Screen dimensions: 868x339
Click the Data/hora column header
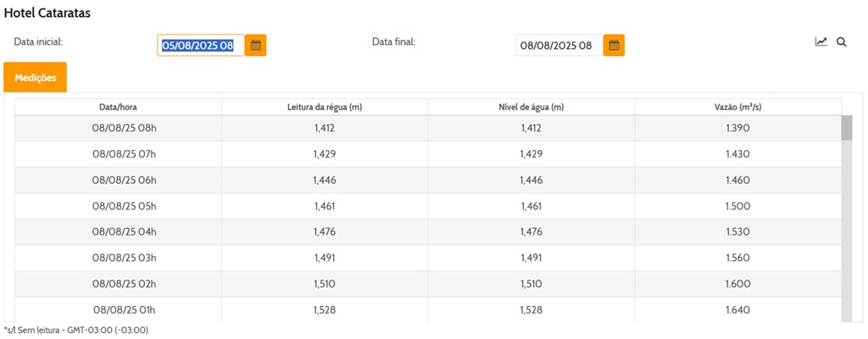click(118, 107)
